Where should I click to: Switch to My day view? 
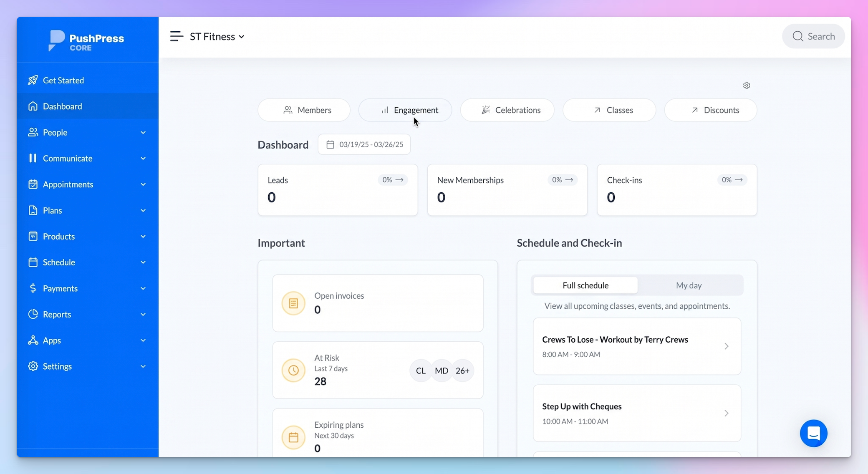click(689, 285)
